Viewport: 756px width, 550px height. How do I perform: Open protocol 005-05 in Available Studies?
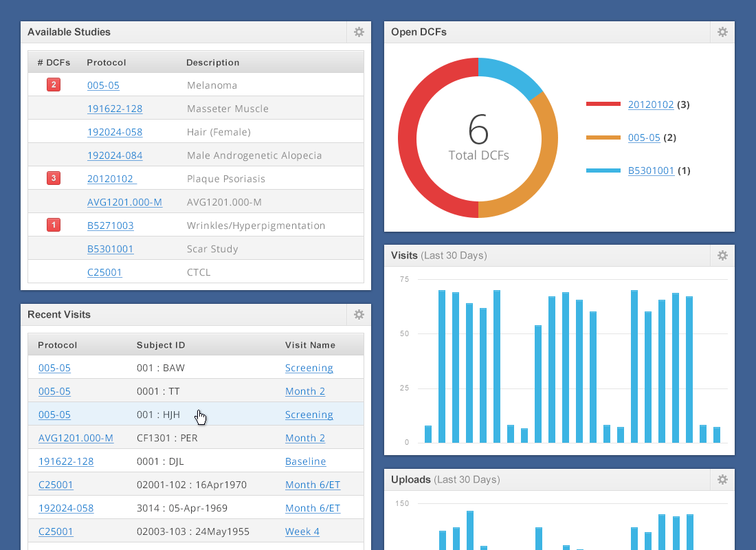coord(103,85)
